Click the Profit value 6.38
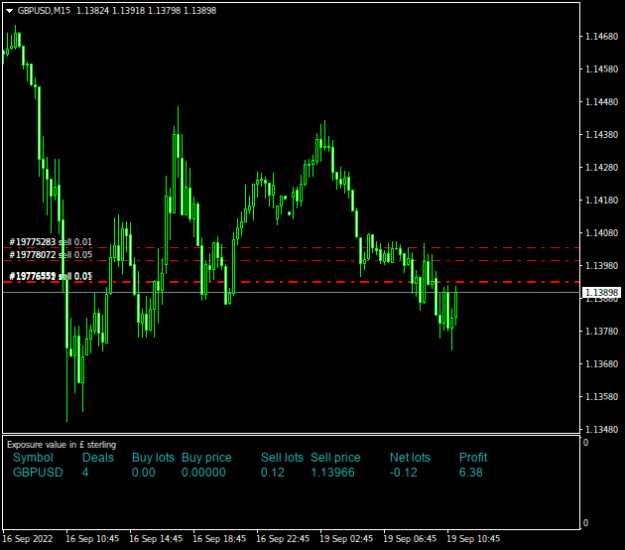The height and width of the screenshot is (550, 625). click(471, 473)
